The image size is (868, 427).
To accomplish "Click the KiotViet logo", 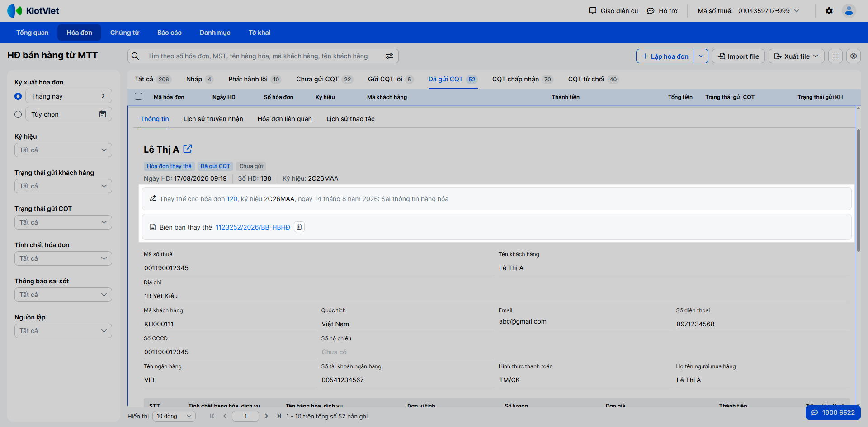I will point(33,11).
